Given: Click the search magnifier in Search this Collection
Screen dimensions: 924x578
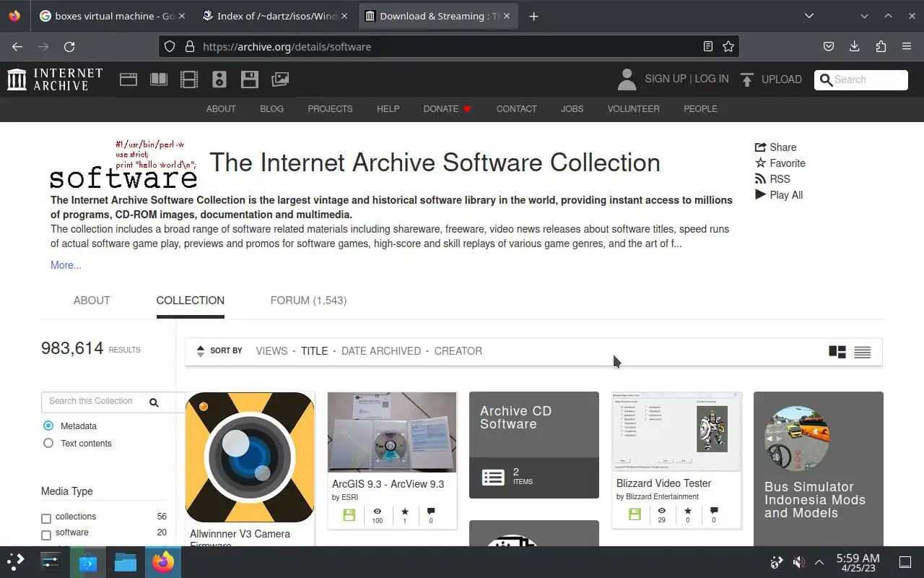Looking at the screenshot, I should pos(154,402).
